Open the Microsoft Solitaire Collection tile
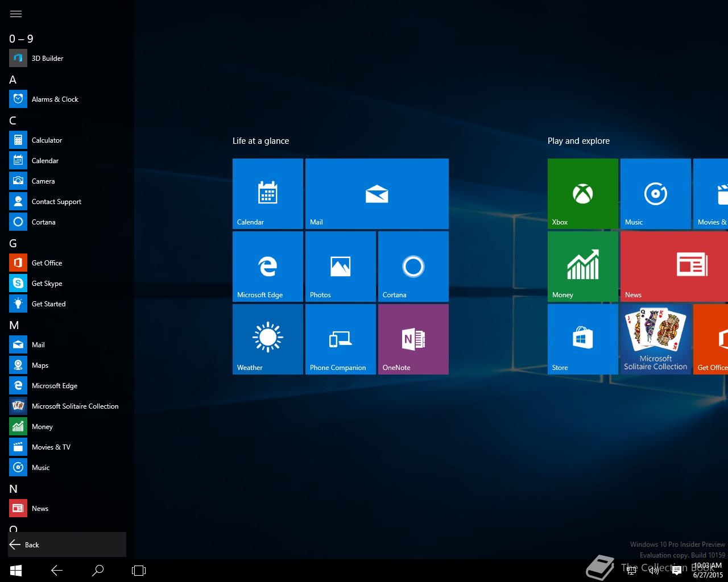The width and height of the screenshot is (728, 582). click(x=656, y=339)
